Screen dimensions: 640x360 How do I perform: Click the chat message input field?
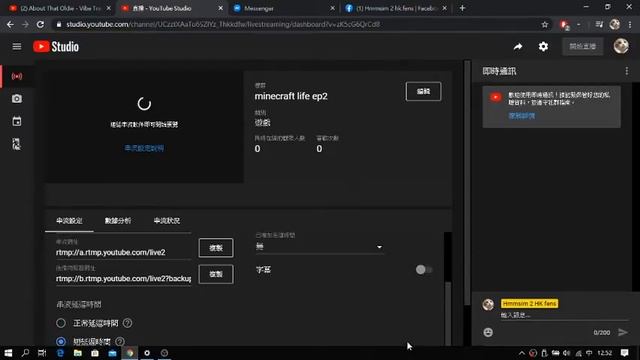(x=563, y=315)
